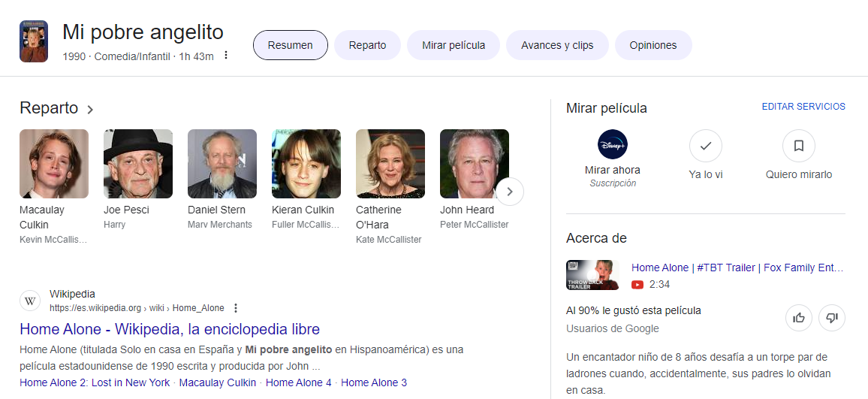This screenshot has width=868, height=399.
Task: Show more cast with the next arrow
Action: coord(510,192)
